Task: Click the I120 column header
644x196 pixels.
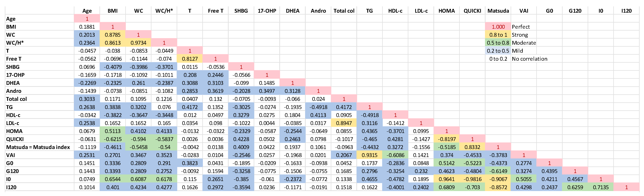Action: point(626,11)
